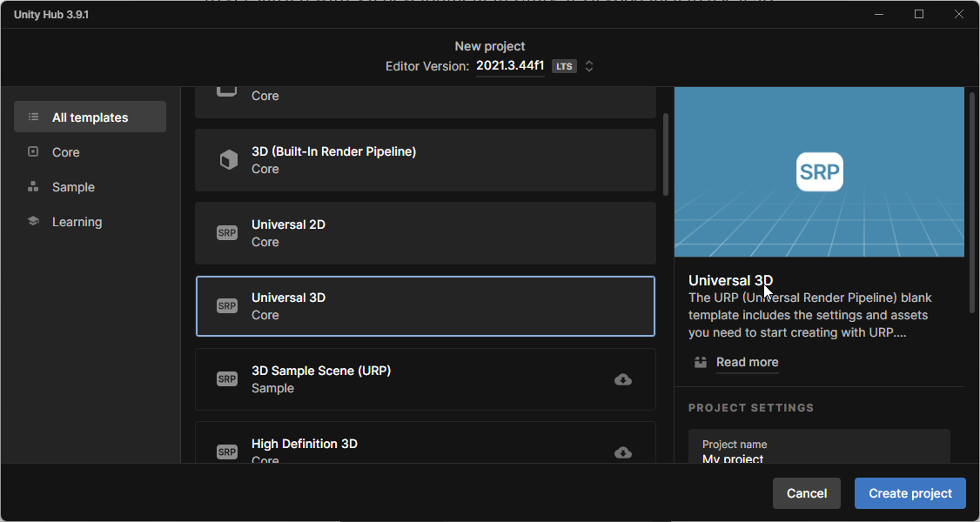Click the SRP template preview image

click(x=818, y=171)
